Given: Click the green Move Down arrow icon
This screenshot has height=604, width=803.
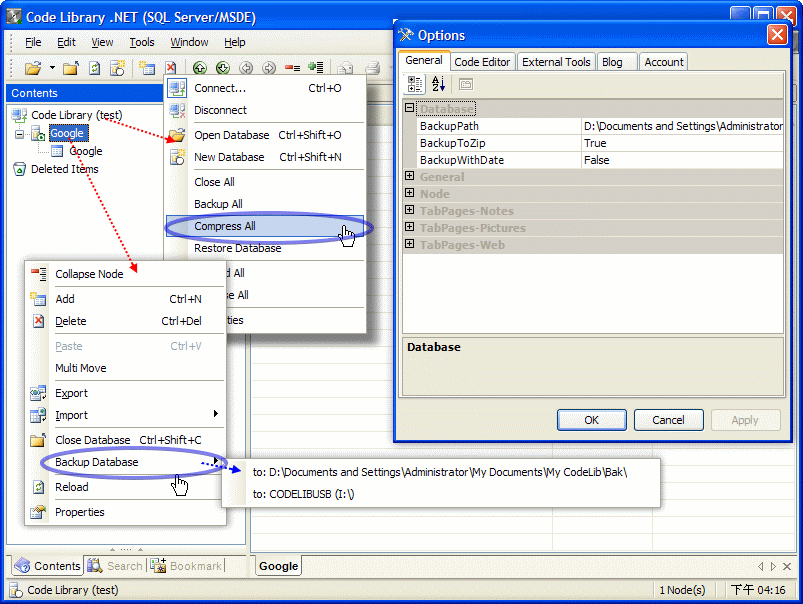Looking at the screenshot, I should coord(223,68).
